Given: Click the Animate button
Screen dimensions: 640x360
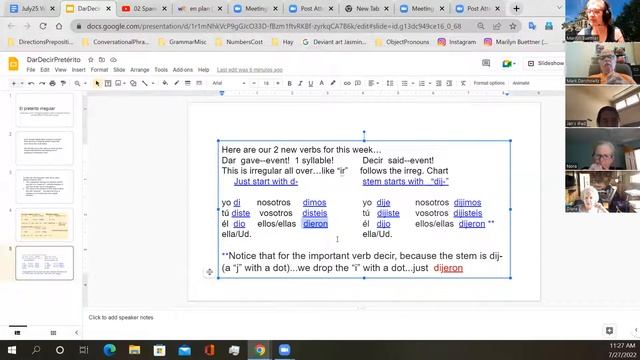Looking at the screenshot, I should (521, 83).
